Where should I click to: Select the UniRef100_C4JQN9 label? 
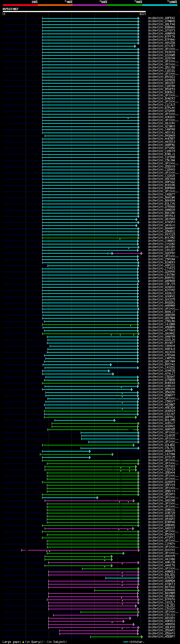(161, 324)
